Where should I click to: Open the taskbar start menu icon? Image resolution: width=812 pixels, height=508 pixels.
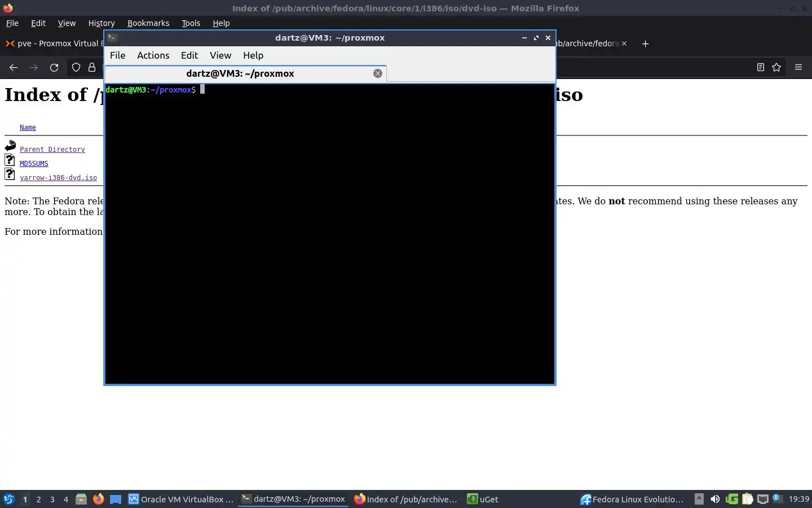click(x=9, y=499)
